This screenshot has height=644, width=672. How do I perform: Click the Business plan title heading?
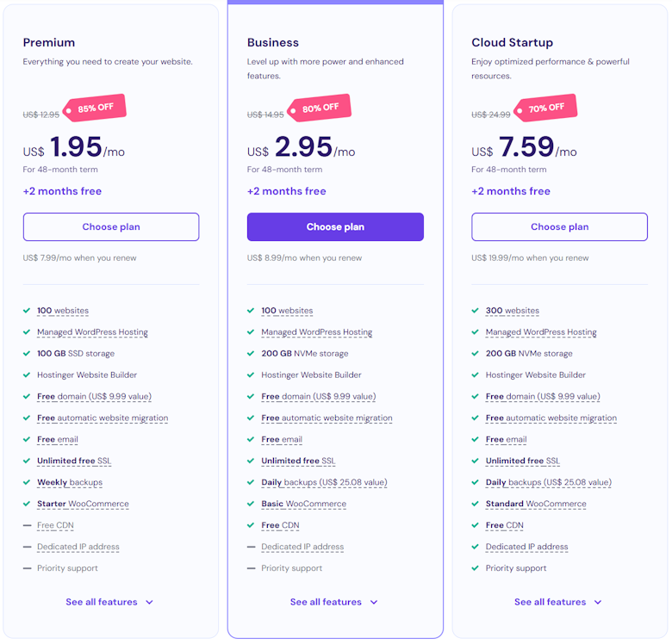(x=273, y=42)
